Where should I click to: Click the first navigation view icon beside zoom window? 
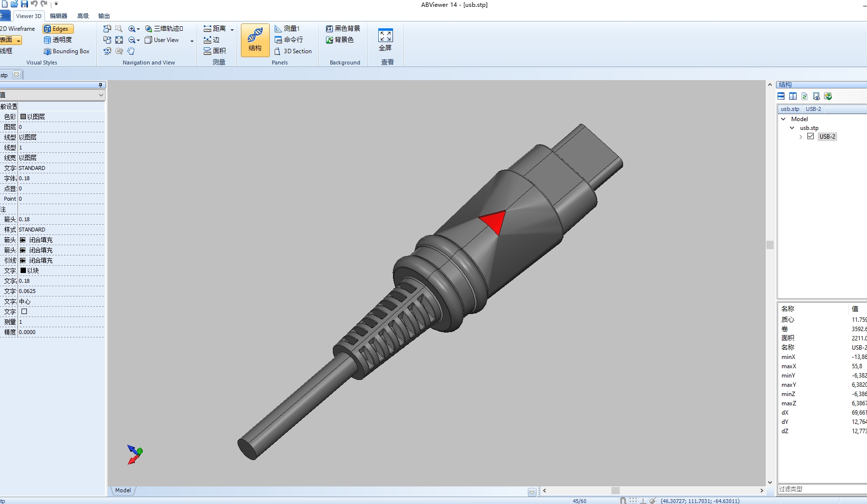108,29
